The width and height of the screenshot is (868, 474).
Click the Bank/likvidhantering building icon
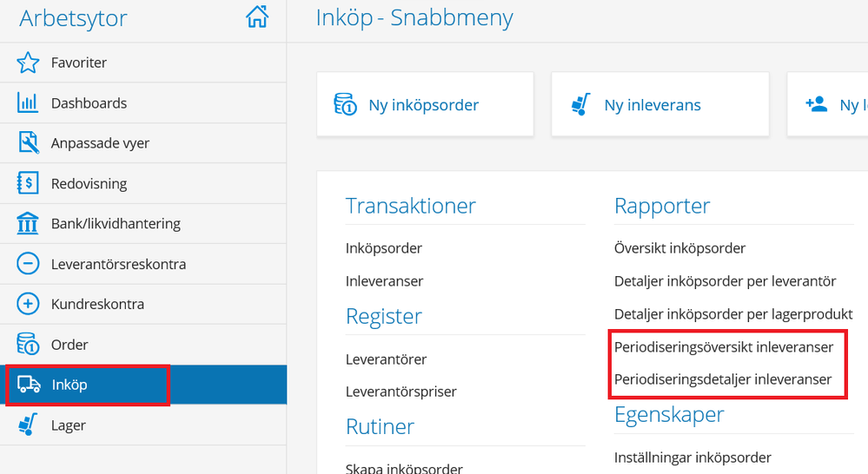click(x=28, y=224)
